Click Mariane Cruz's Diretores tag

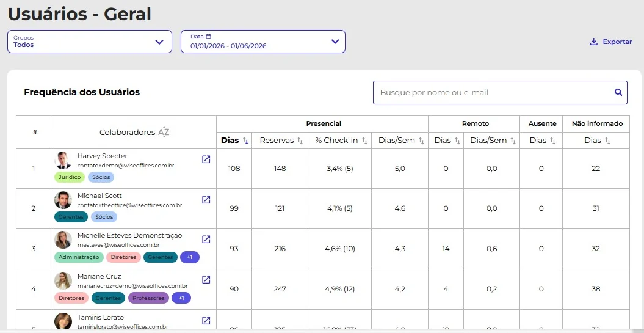pos(71,298)
